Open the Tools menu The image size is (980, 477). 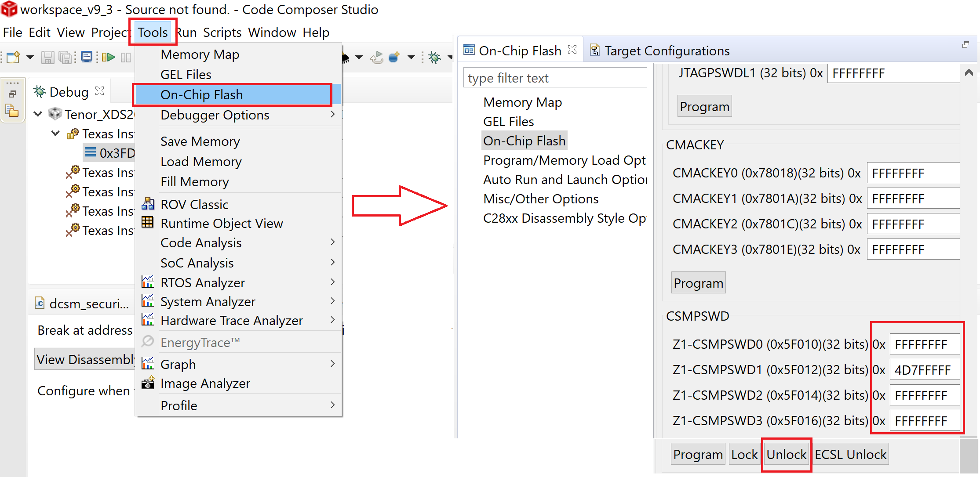[x=153, y=33]
